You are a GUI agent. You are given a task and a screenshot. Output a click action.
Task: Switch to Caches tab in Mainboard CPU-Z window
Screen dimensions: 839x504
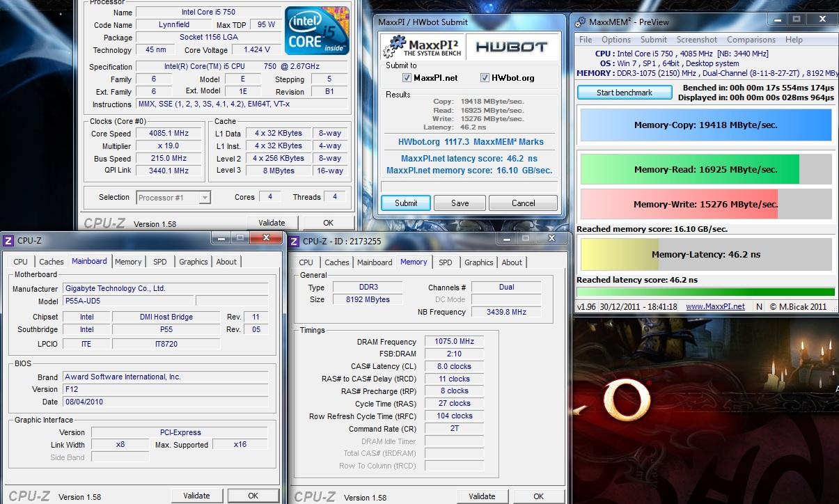click(51, 262)
